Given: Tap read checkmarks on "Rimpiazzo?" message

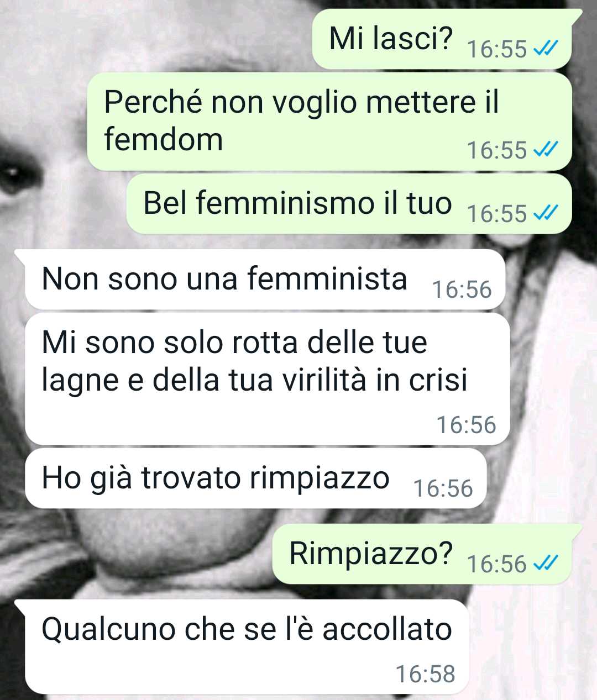Looking at the screenshot, I should click(545, 564).
